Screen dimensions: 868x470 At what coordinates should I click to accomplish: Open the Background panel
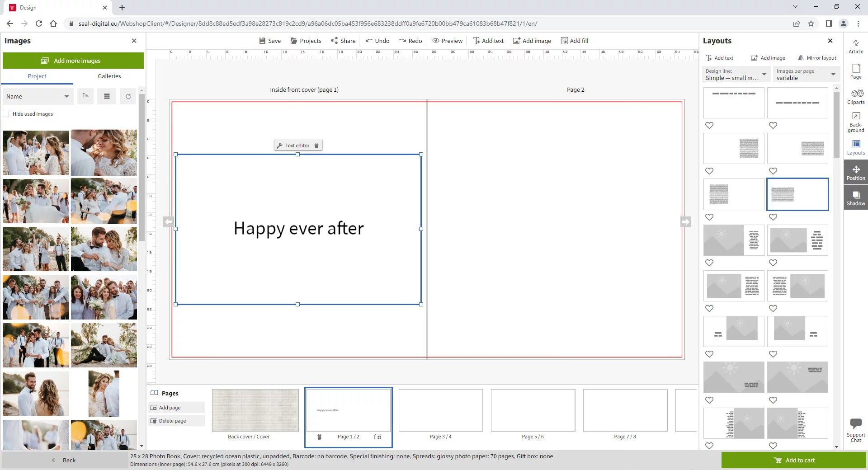point(855,122)
